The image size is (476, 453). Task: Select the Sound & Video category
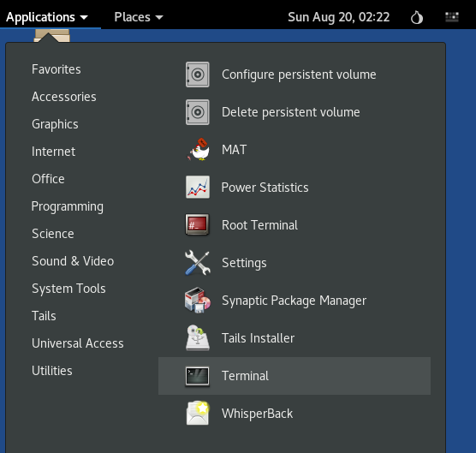click(x=73, y=261)
